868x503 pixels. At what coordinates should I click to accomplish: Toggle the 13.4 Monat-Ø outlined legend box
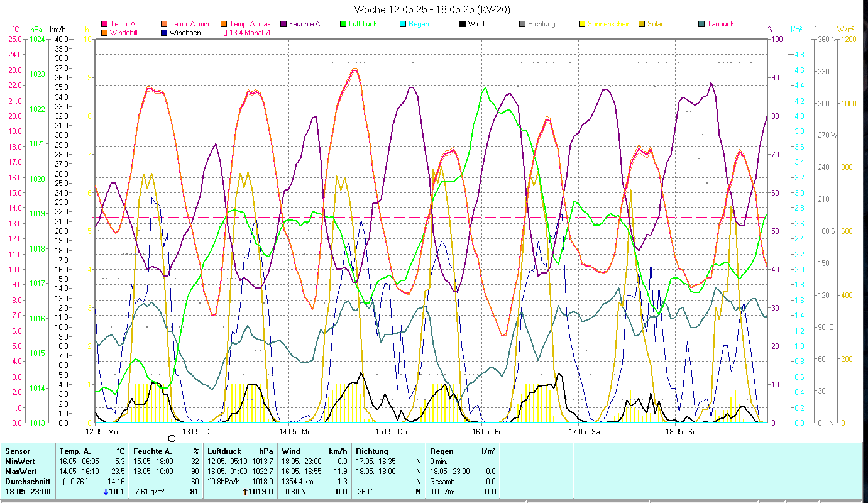[x=224, y=33]
